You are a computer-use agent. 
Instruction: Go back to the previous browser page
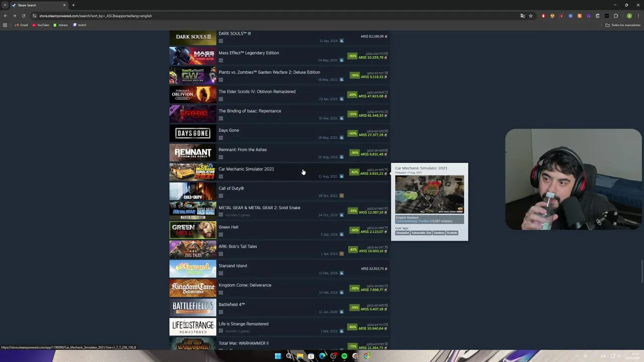6,16
